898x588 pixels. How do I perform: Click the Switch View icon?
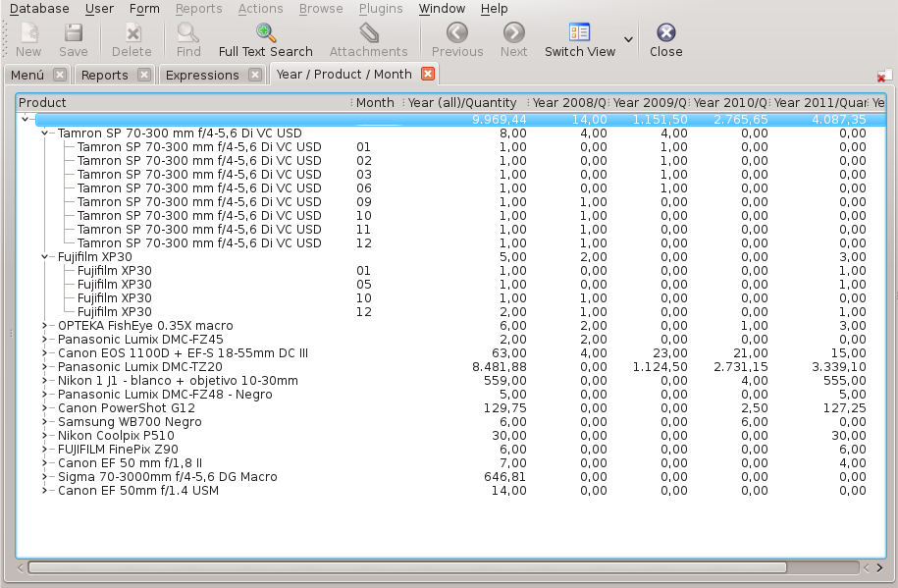point(580,32)
